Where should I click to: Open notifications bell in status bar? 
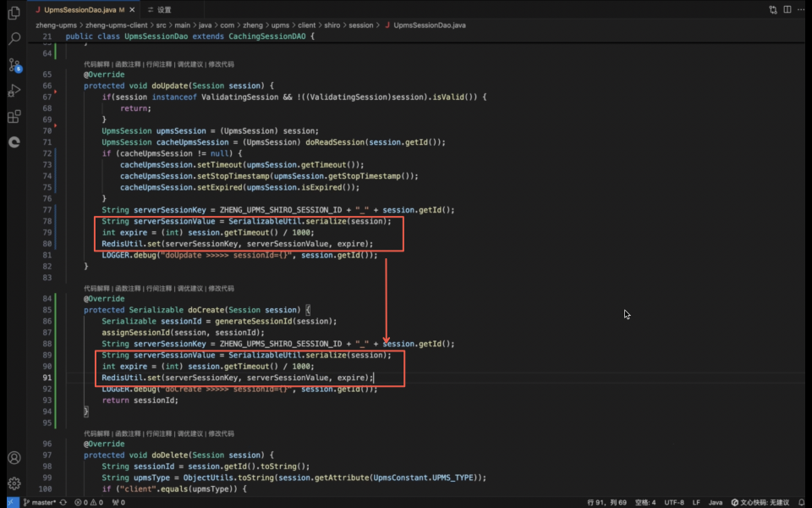point(801,502)
